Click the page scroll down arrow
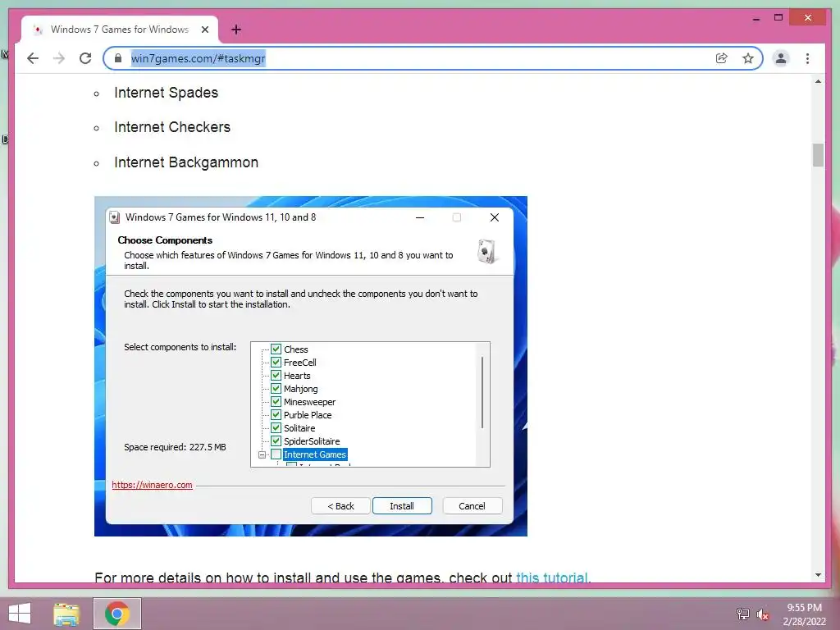840x630 pixels. 818,575
